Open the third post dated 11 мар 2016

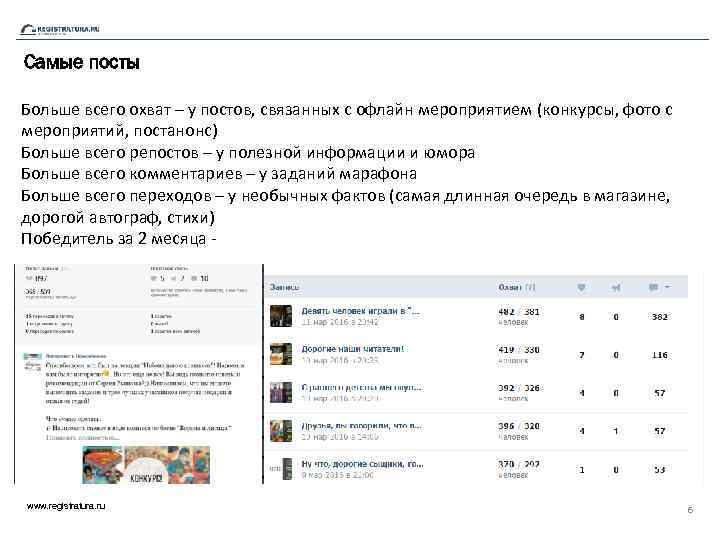pyautogui.click(x=361, y=387)
